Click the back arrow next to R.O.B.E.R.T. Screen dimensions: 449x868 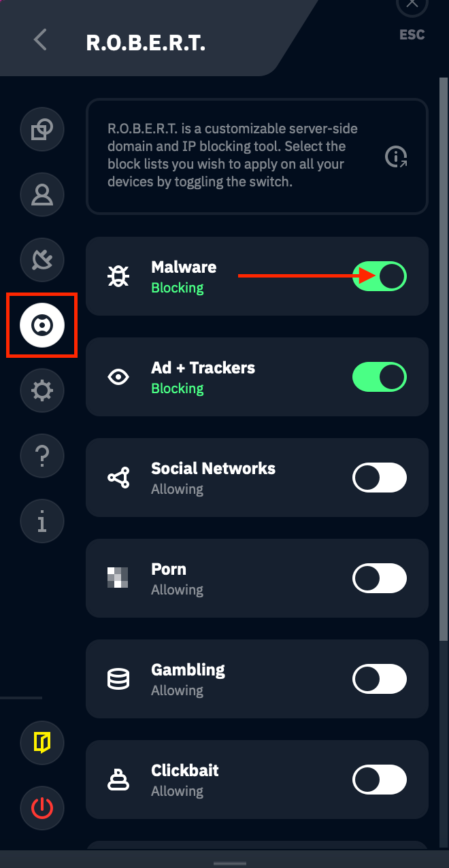click(39, 40)
